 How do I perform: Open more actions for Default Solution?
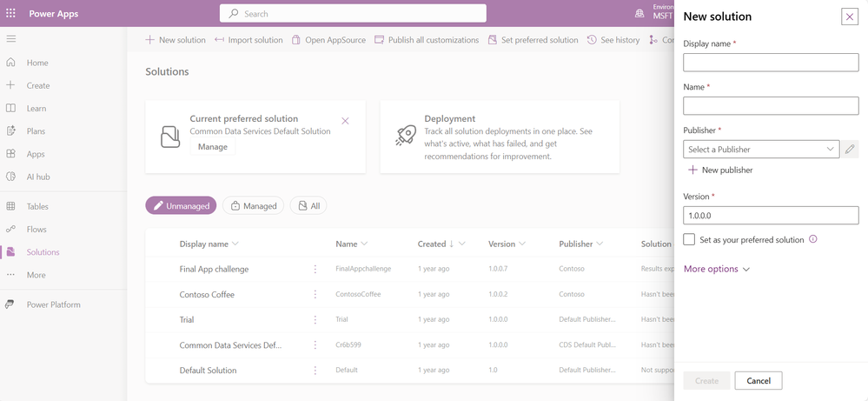click(315, 370)
